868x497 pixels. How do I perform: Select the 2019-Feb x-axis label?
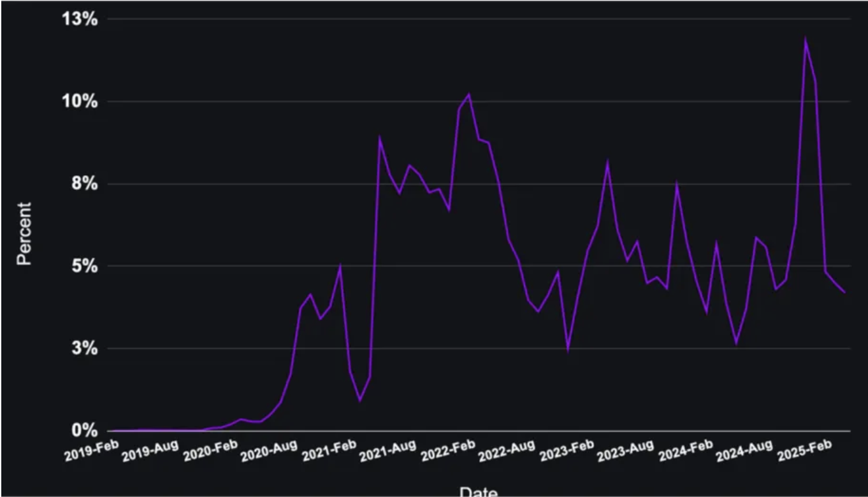tap(91, 451)
